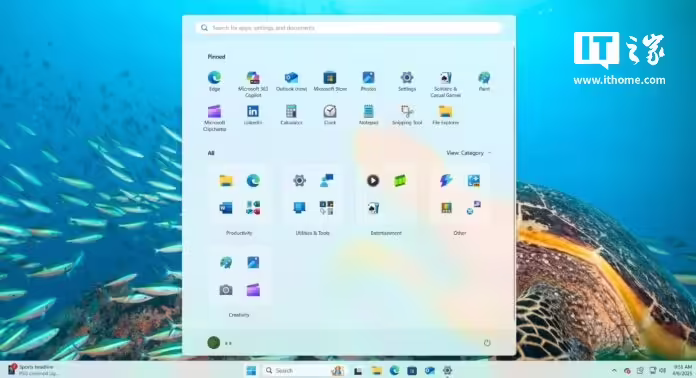Click the search highlight image in taskbar
Image resolution: width=696 pixels, height=378 pixels.
[337, 370]
